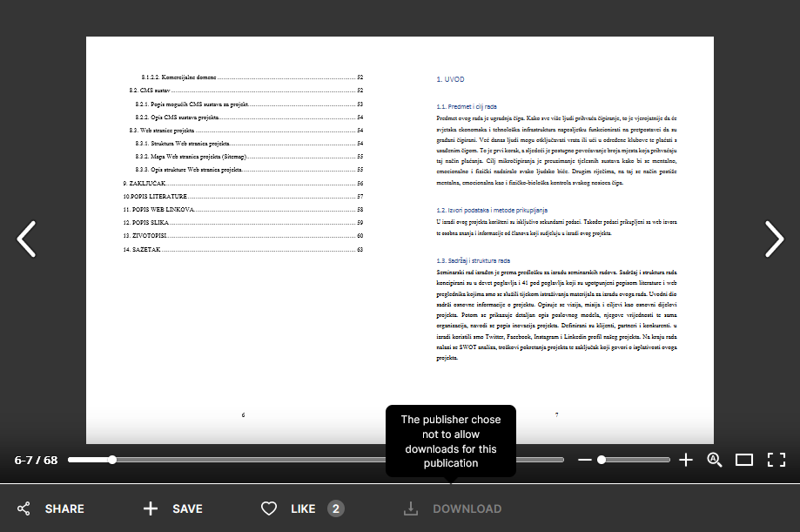The width and height of the screenshot is (800, 532).
Task: Click the '14. SAŽETAK' contents entry
Action: point(243,250)
